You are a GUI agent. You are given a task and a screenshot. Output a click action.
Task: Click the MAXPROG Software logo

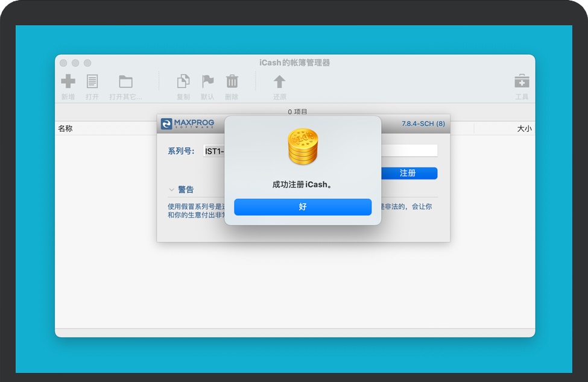click(x=187, y=124)
